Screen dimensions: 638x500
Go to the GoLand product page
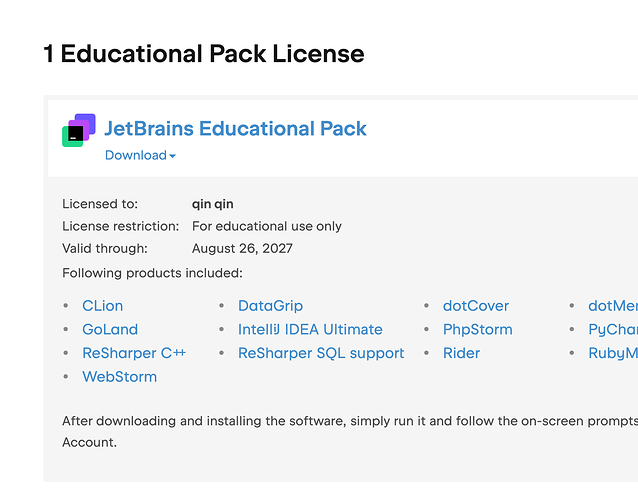coord(110,329)
